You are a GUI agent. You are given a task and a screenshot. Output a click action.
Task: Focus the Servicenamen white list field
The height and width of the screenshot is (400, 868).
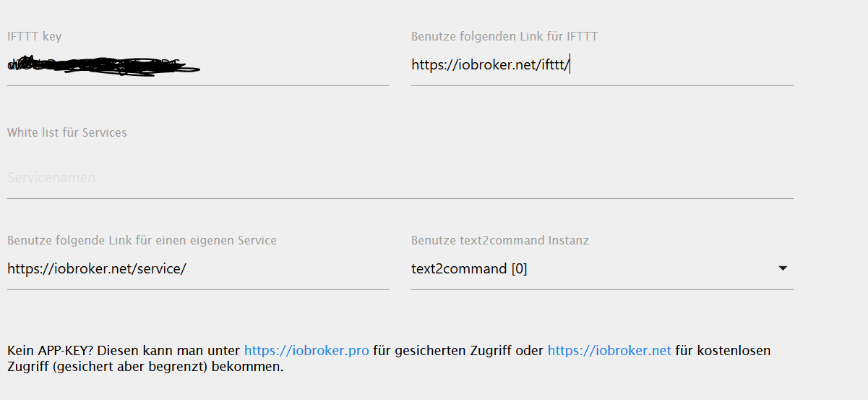coord(400,178)
